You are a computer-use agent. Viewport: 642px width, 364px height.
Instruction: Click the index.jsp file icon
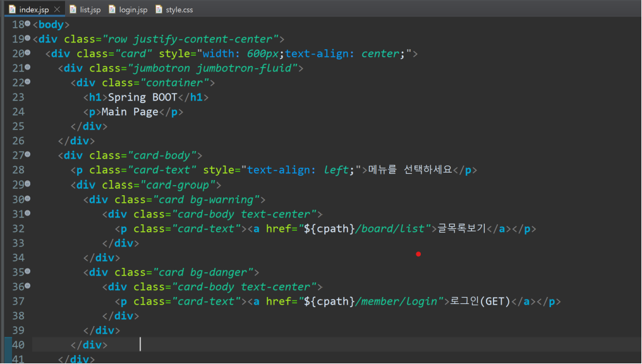point(13,9)
